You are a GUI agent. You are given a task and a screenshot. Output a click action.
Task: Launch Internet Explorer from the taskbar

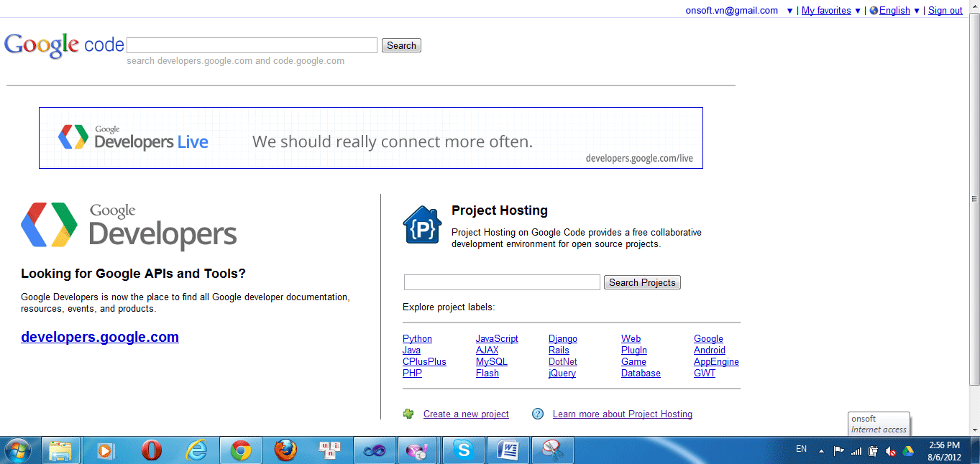[196, 450]
